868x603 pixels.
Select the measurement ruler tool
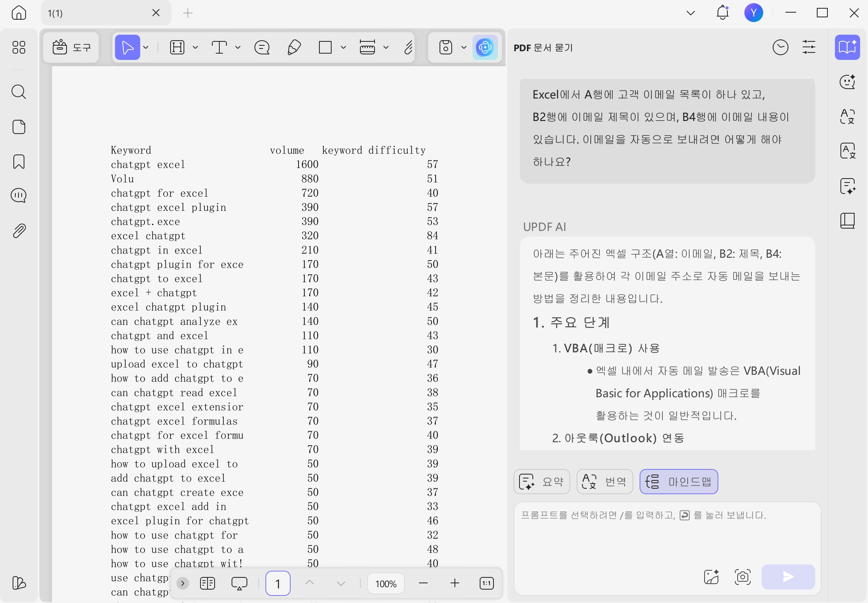coord(367,47)
